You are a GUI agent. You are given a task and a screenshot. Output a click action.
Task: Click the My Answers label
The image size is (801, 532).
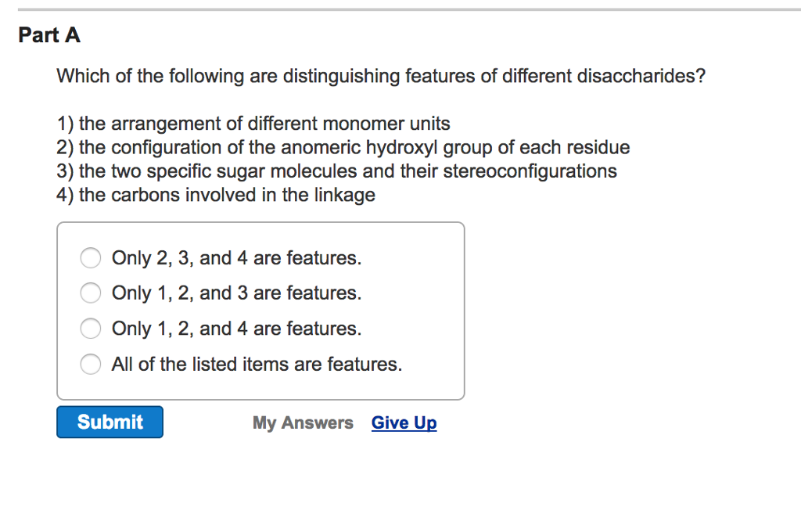click(x=303, y=422)
